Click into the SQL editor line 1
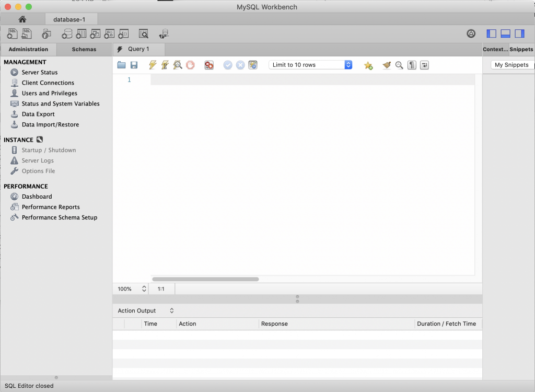This screenshot has width=535, height=392. [x=312, y=80]
